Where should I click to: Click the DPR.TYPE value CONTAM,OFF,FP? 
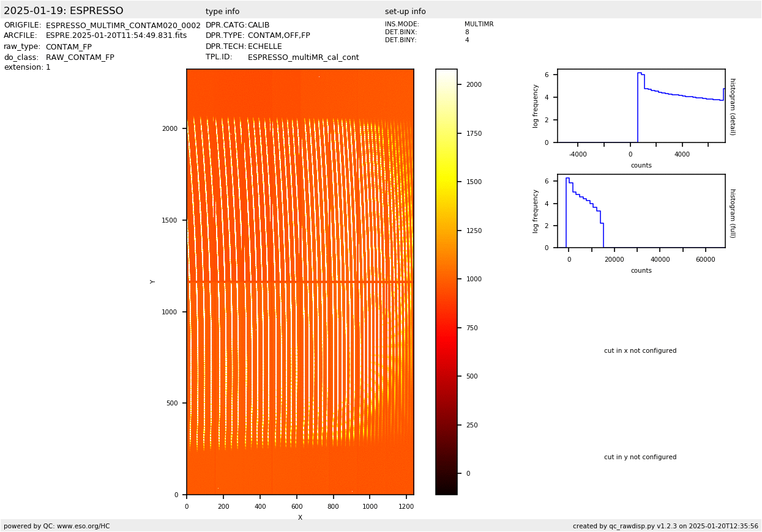coord(278,36)
